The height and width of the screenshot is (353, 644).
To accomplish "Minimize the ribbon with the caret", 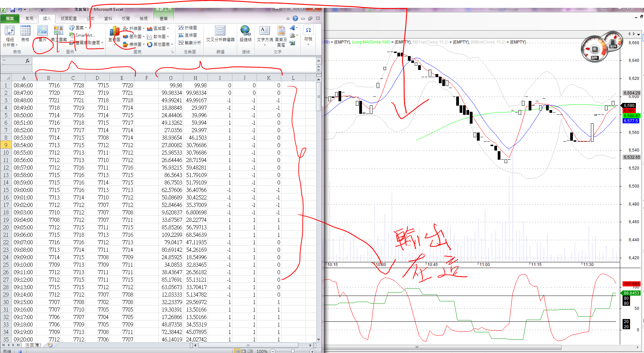I will pos(288,19).
